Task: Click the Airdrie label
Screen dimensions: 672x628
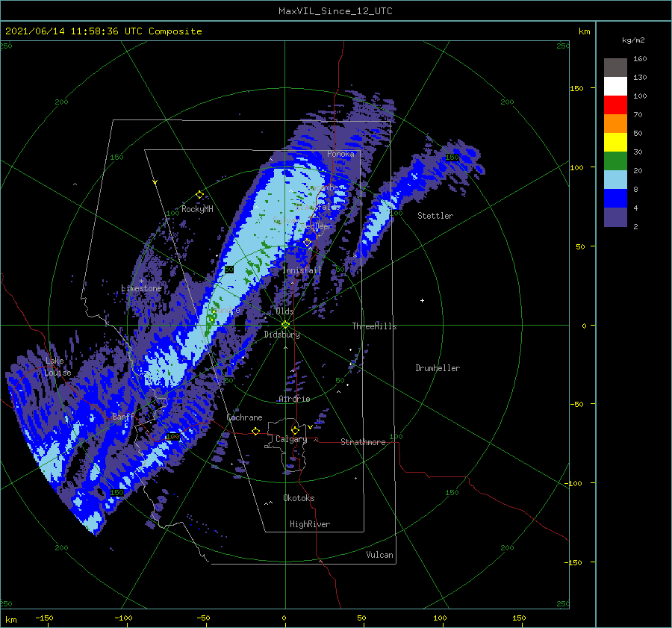Action: pyautogui.click(x=294, y=399)
